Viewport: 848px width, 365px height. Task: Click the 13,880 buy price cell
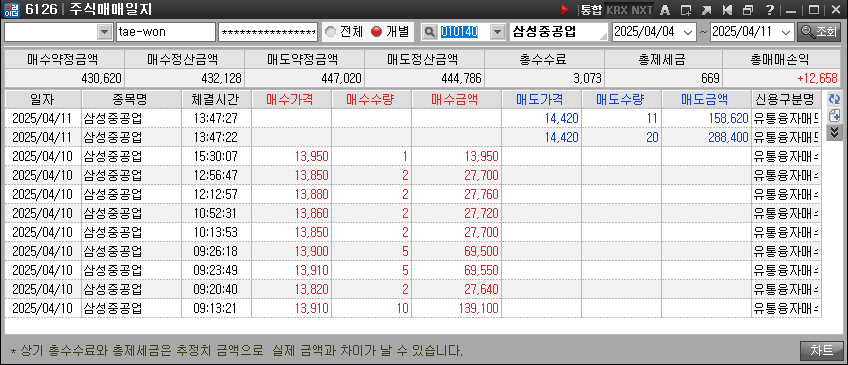coord(292,195)
